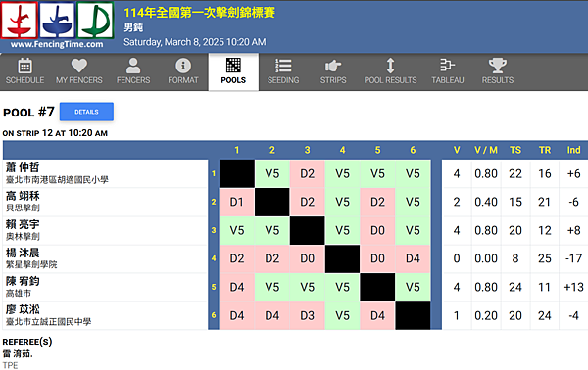Click the +6 indicator value
The image size is (588, 370).
(x=573, y=174)
